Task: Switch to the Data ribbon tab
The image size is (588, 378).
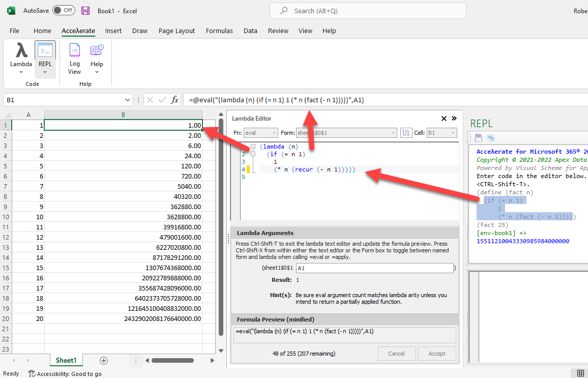Action: 250,31
